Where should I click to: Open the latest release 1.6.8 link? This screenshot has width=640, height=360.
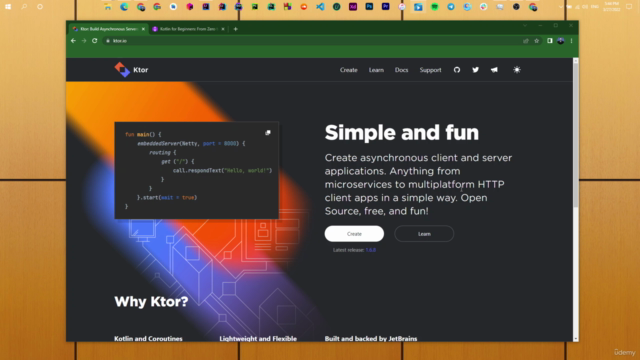tap(371, 250)
